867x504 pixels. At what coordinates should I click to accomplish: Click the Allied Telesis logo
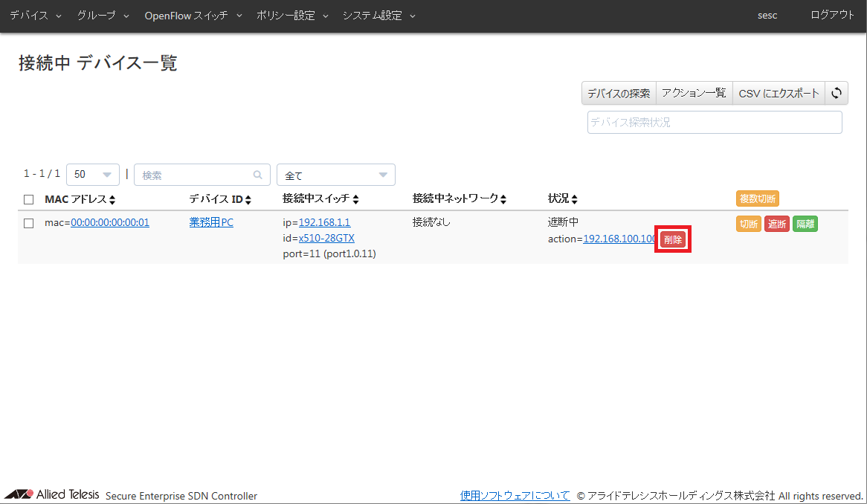coord(51,495)
